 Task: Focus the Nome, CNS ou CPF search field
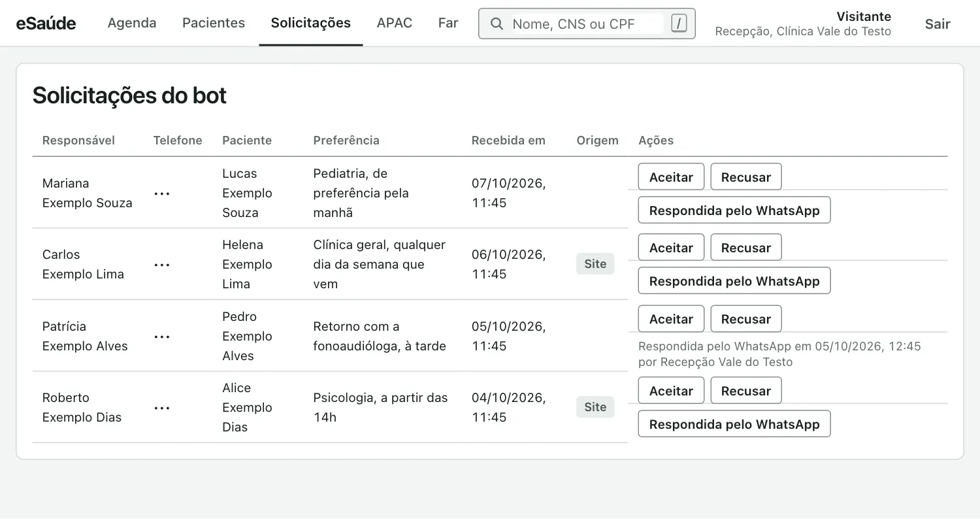click(x=587, y=24)
